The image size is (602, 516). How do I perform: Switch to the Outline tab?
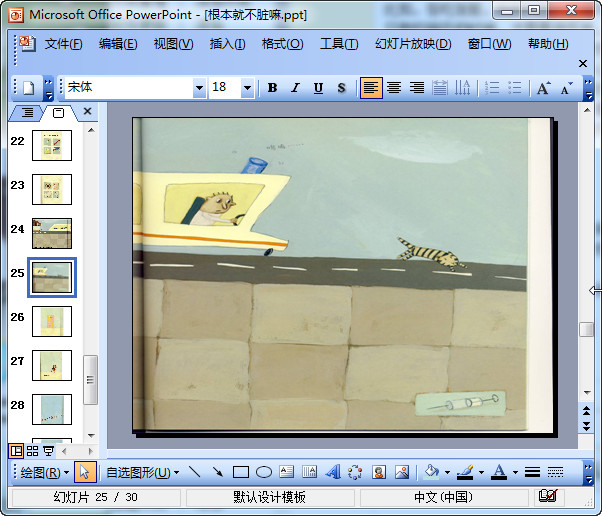(27, 112)
